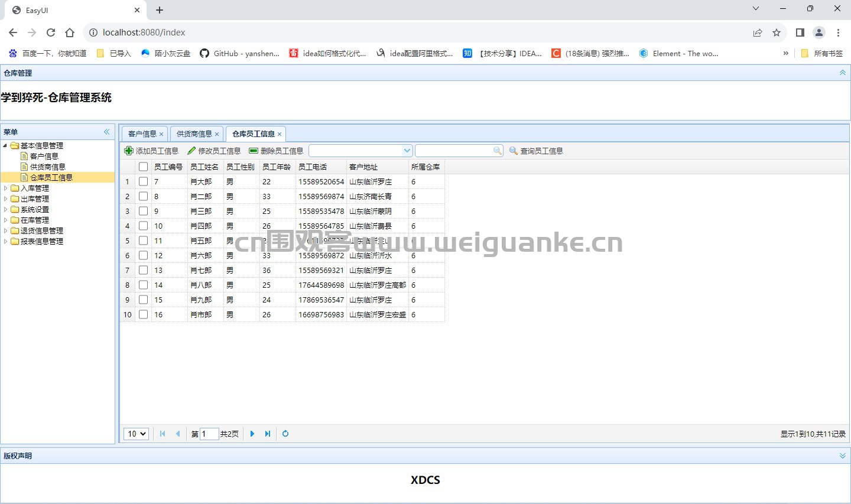
Task: Click the 添加员工信息 button
Action: tap(151, 151)
